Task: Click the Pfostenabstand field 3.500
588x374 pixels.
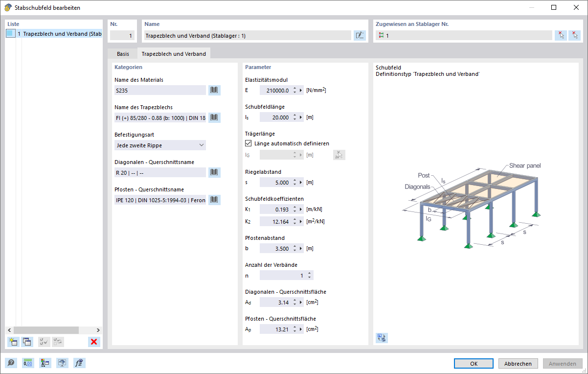Action: tap(275, 248)
